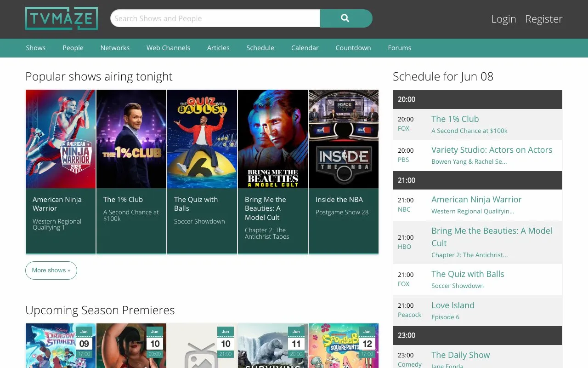The height and width of the screenshot is (368, 588).
Task: Visit the Forums
Action: [400, 48]
